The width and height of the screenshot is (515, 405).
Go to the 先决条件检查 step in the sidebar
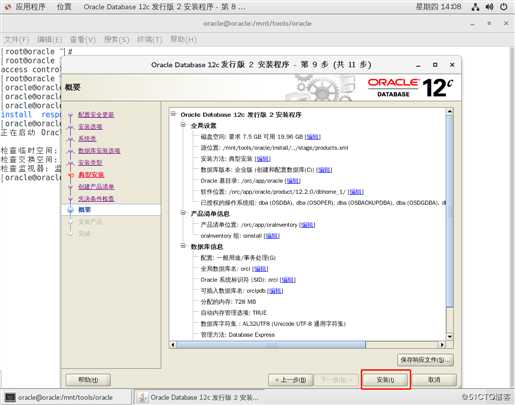tap(96, 199)
